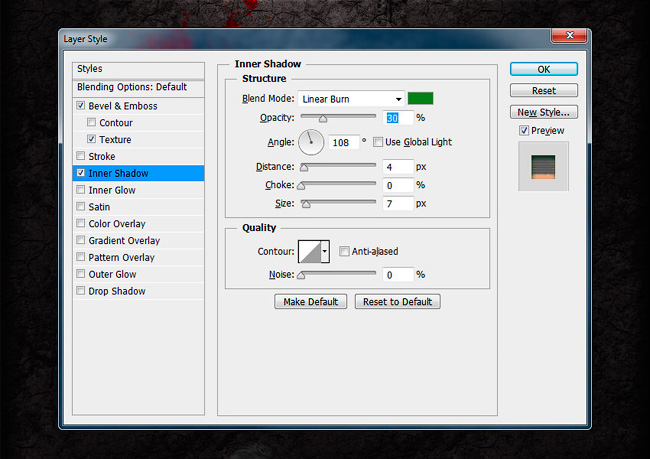Image resolution: width=650 pixels, height=459 pixels.
Task: Check Use Global Light option
Action: (378, 142)
